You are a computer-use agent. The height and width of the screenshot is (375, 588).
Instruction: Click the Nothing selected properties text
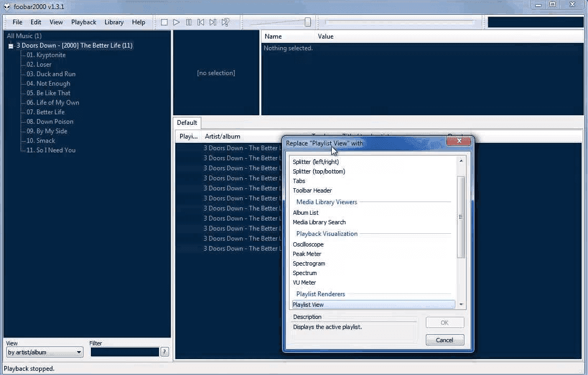[288, 48]
